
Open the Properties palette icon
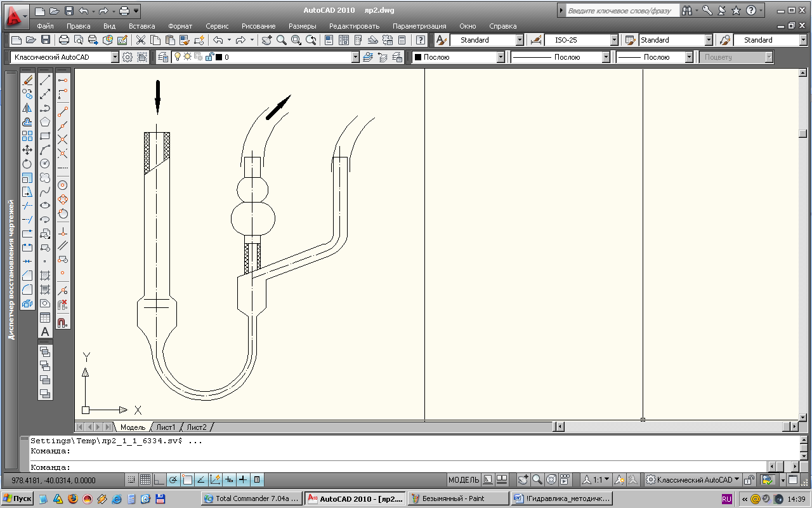[329, 40]
